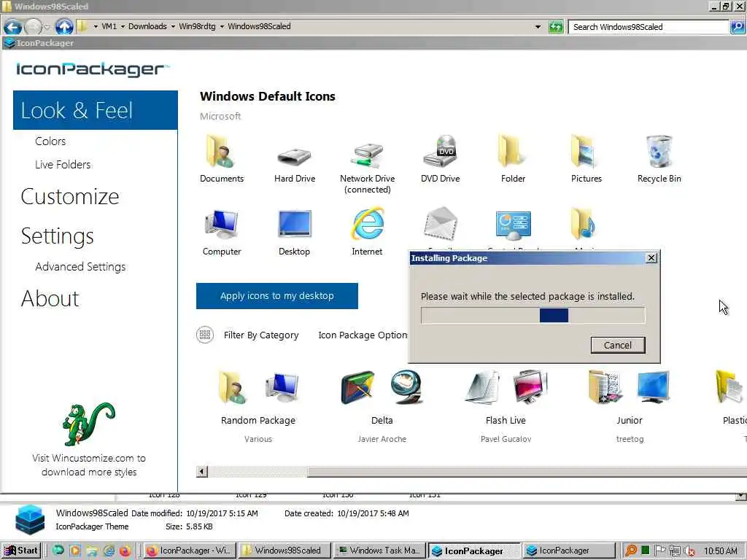This screenshot has height=560, width=747.
Task: Click the green gecko mascot image
Action: point(88,424)
